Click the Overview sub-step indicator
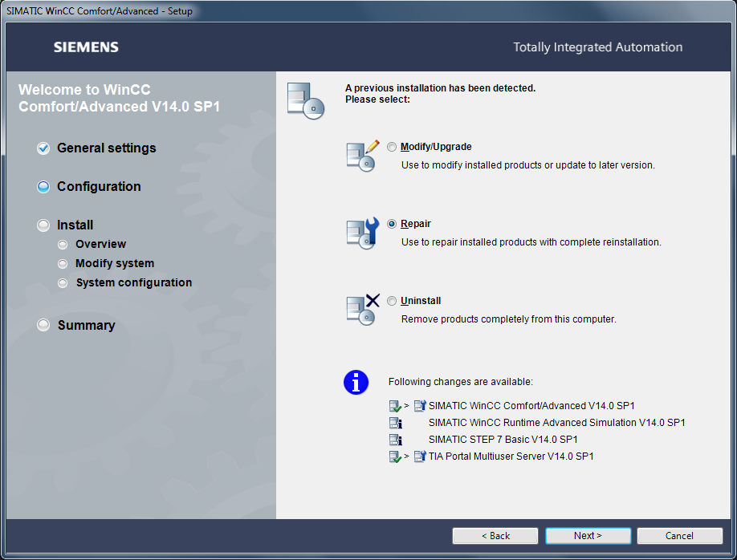Screen dimensions: 737x560 pyautogui.click(x=63, y=244)
